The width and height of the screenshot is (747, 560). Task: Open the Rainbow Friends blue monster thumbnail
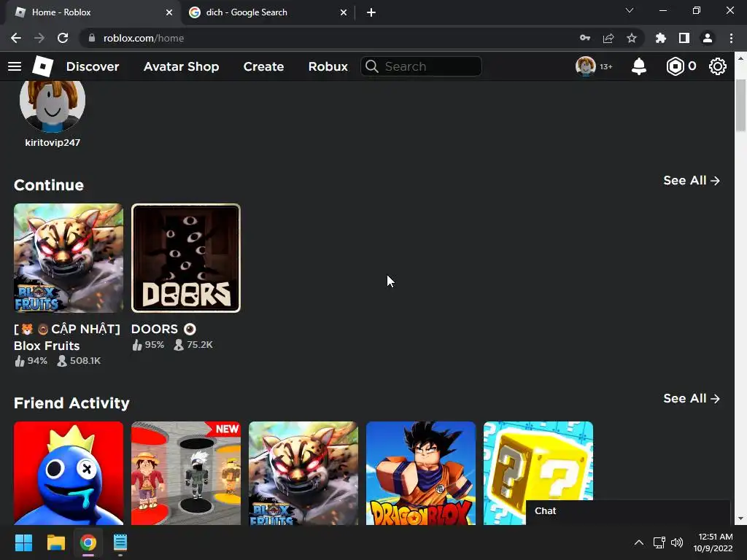[x=69, y=472]
